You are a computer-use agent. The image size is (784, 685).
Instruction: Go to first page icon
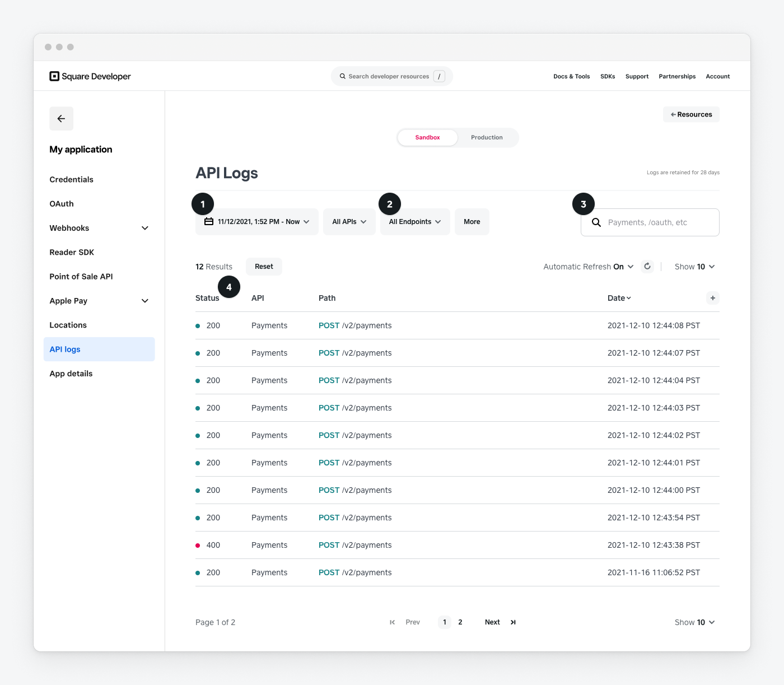[x=393, y=622]
